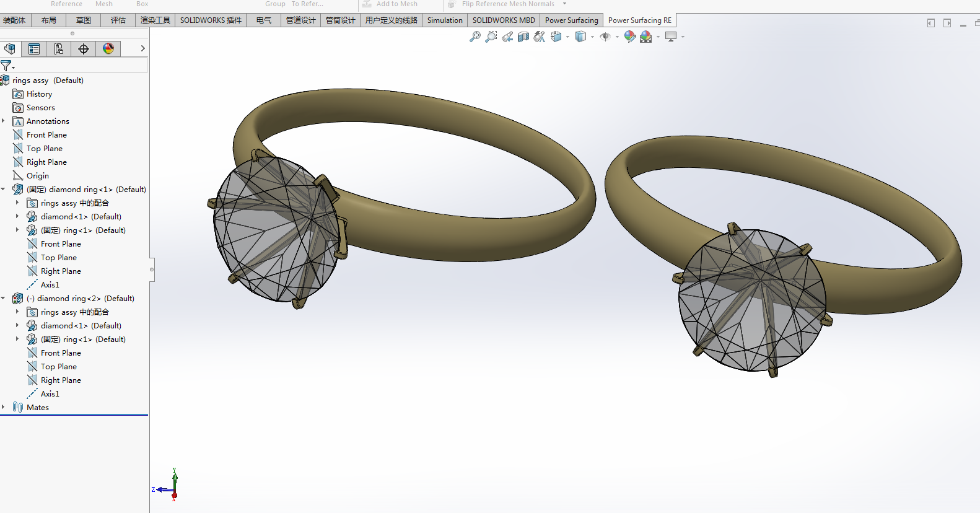Click the Previous View icon

tap(507, 37)
